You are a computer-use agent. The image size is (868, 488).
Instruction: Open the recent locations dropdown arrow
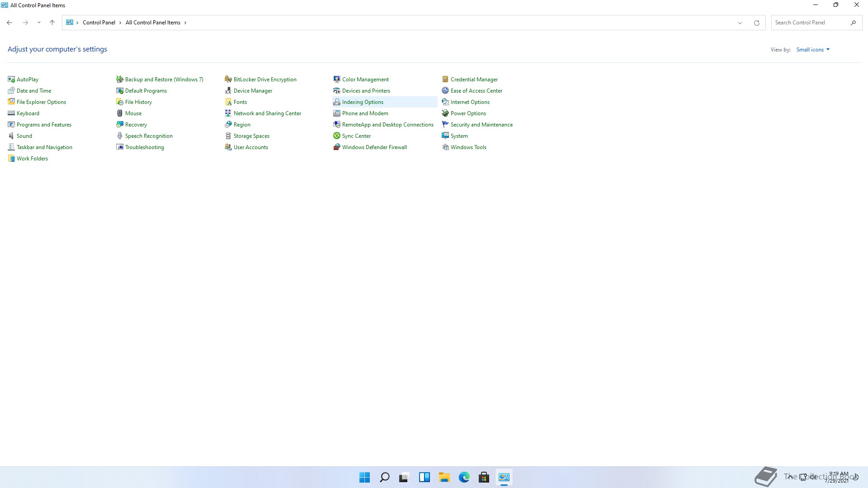pyautogui.click(x=39, y=23)
